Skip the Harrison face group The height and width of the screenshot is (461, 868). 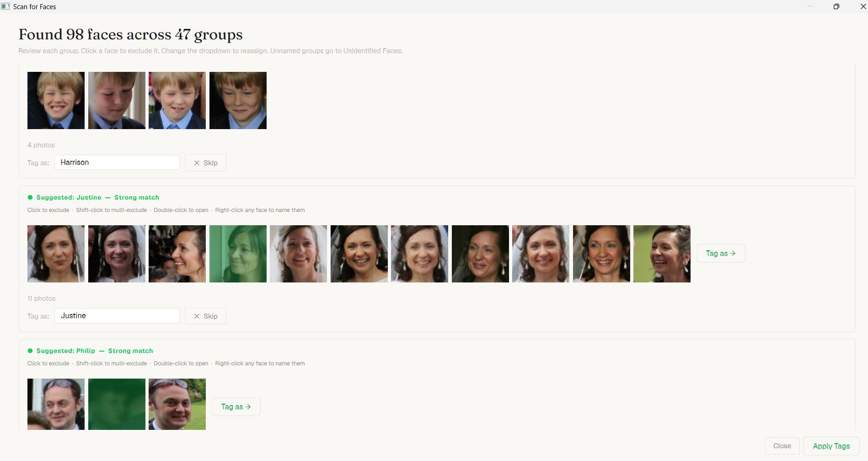pos(205,163)
